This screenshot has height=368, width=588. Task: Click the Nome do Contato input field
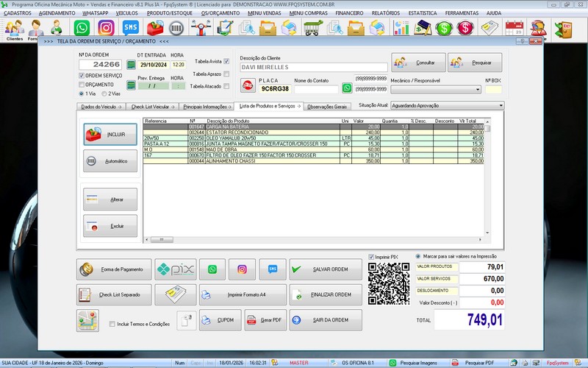click(316, 90)
